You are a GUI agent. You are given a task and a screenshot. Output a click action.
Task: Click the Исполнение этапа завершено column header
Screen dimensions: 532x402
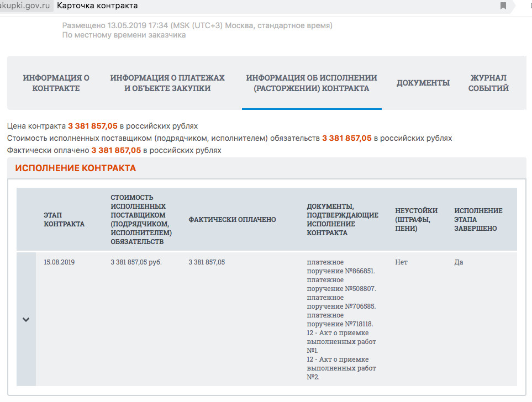point(478,220)
